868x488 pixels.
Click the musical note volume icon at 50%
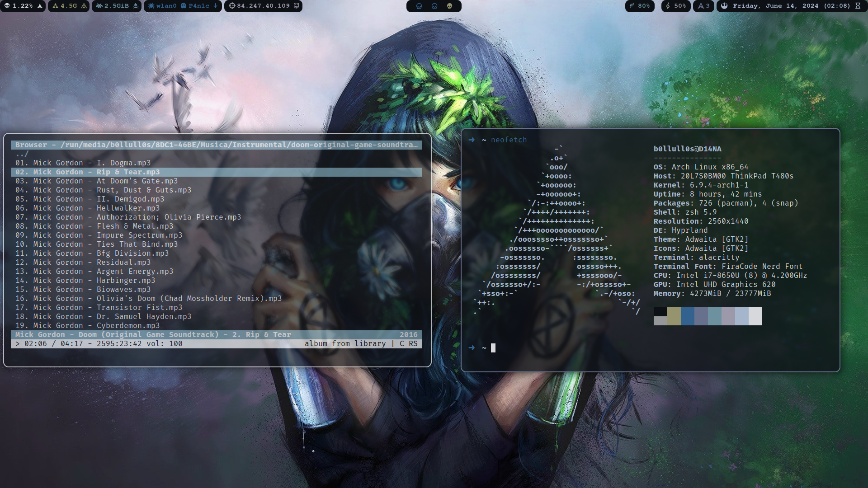point(668,6)
